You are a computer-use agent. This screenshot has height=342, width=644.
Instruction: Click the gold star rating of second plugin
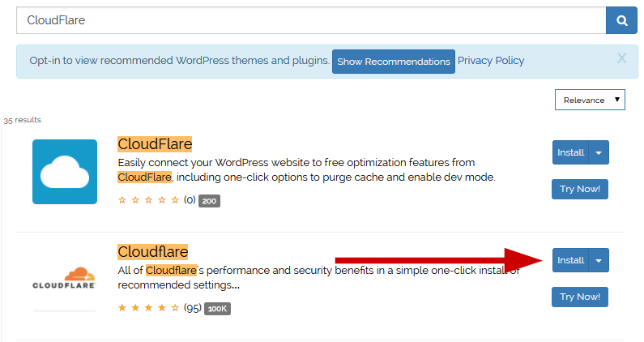point(149,308)
